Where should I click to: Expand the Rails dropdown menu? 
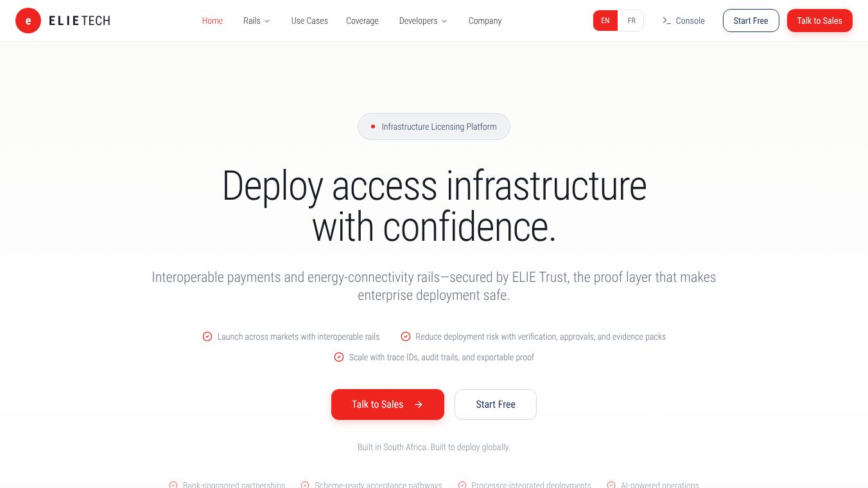tap(257, 21)
